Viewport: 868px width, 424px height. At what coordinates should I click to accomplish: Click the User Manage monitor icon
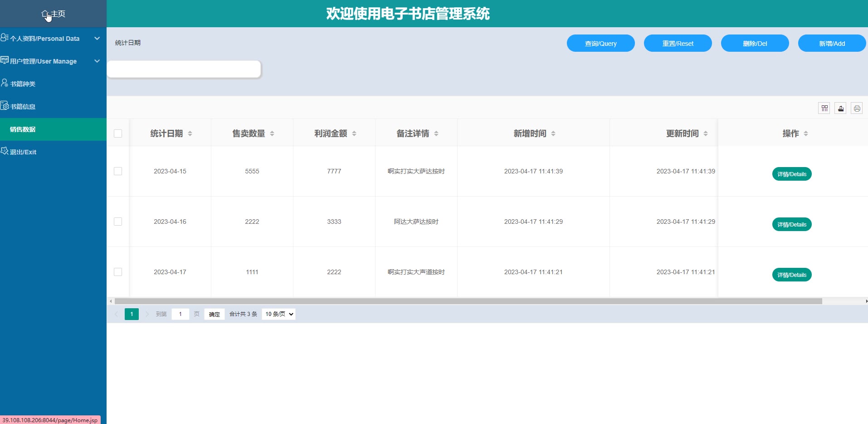click(x=5, y=60)
